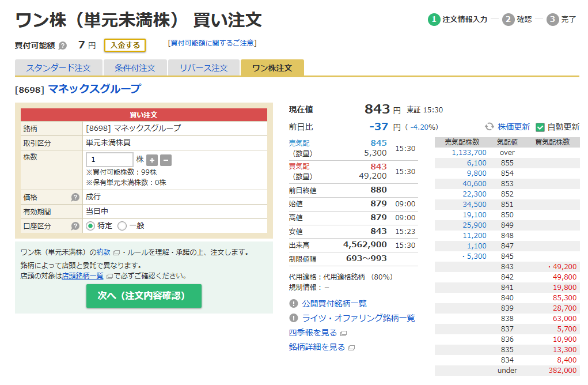Click help icon next to 買付可能額
Viewport: 588px width, 385px height.
(x=63, y=46)
